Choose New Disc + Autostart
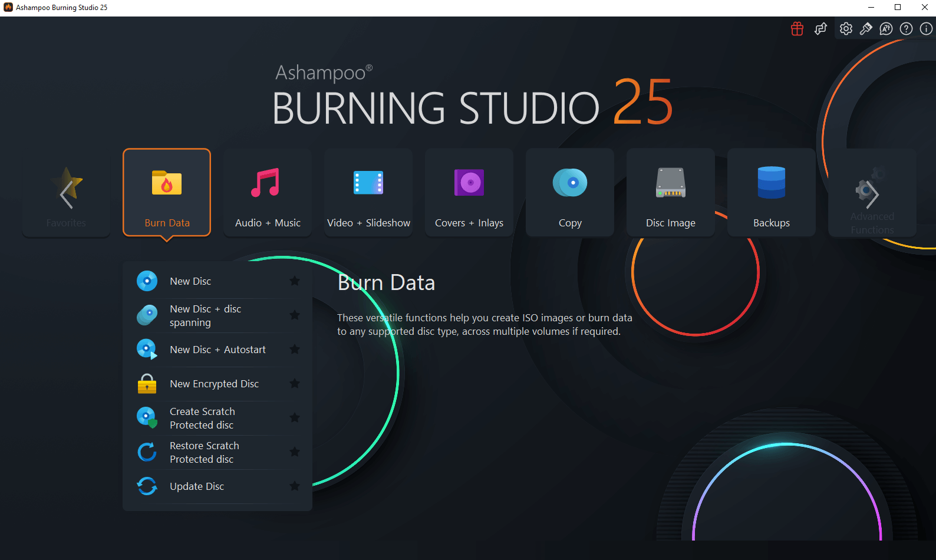 click(x=217, y=350)
